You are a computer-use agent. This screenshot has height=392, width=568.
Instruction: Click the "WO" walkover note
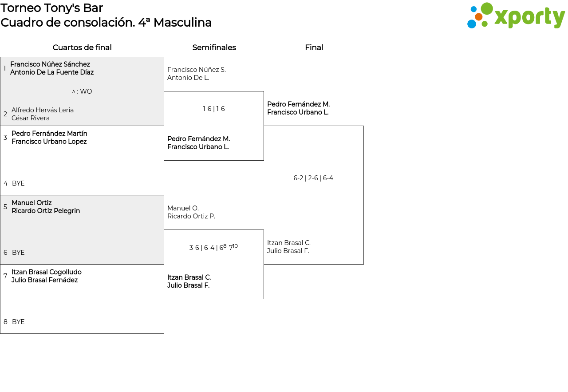[x=82, y=91]
